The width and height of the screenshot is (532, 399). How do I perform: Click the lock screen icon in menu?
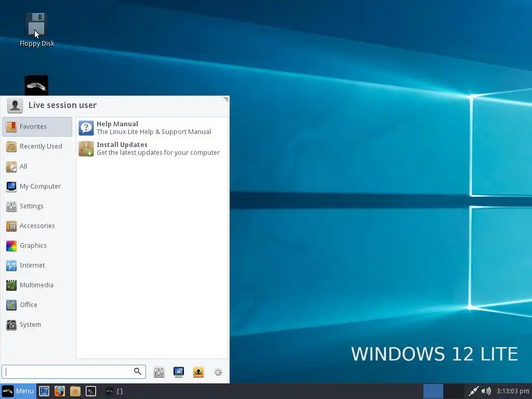coord(179,372)
